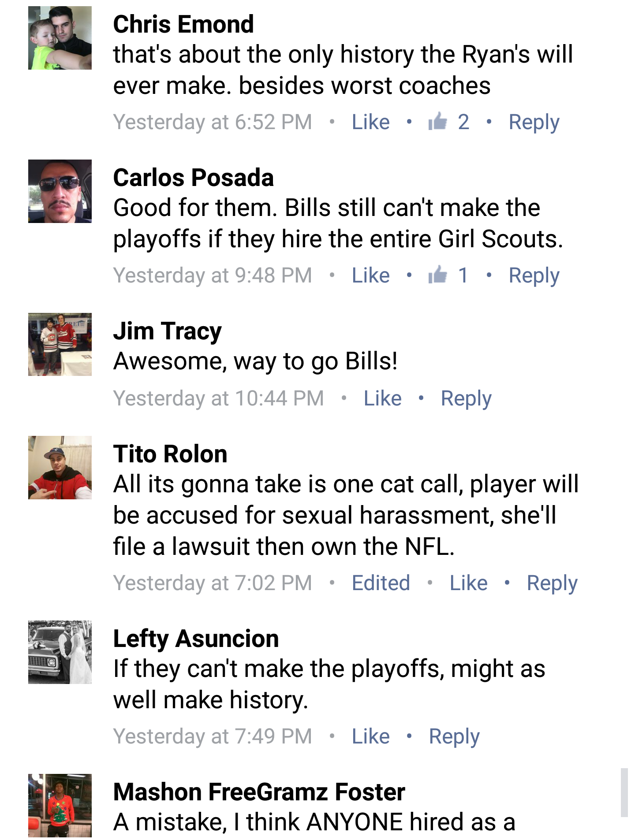Image resolution: width=635 pixels, height=840 pixels.
Task: Like Chris Emond's comment
Action: coord(370,122)
